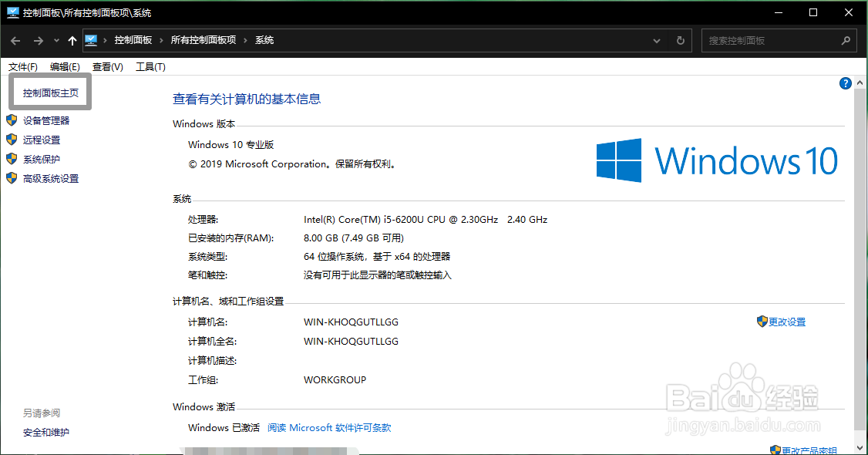Viewport: 868px width, 455px height.
Task: Click 更改产品密钥 link
Action: [809, 450]
